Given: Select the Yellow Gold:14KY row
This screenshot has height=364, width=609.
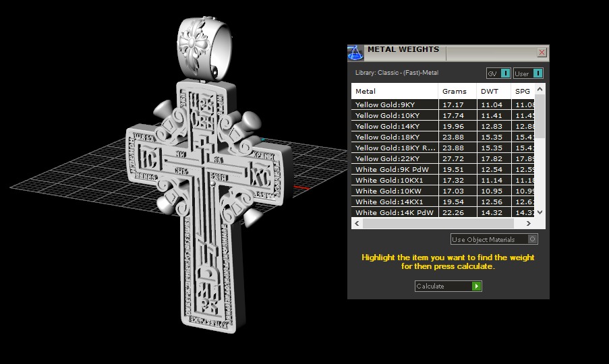Looking at the screenshot, I should coord(443,126).
